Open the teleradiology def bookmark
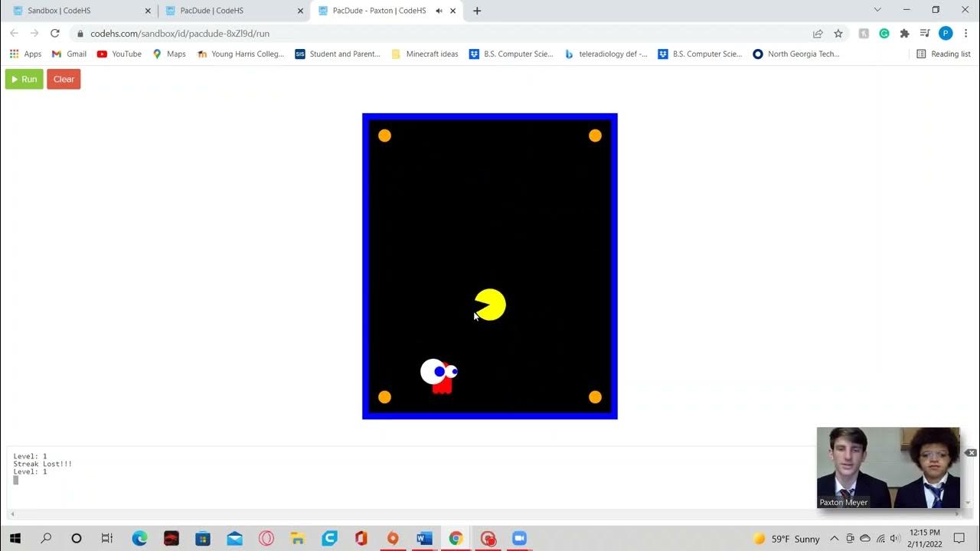Screen dimensions: 980x551 606,54
